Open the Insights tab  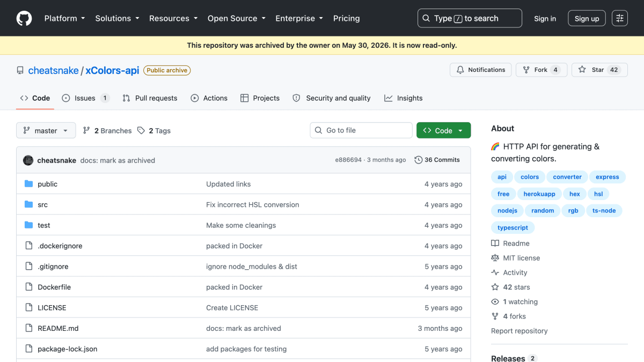(404, 98)
